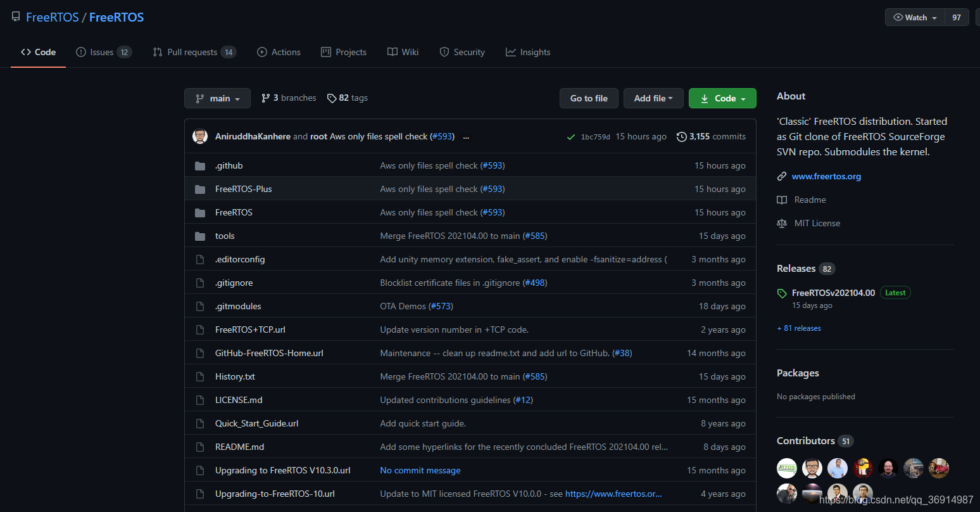
Task: Open the Security tab
Action: coord(462,52)
